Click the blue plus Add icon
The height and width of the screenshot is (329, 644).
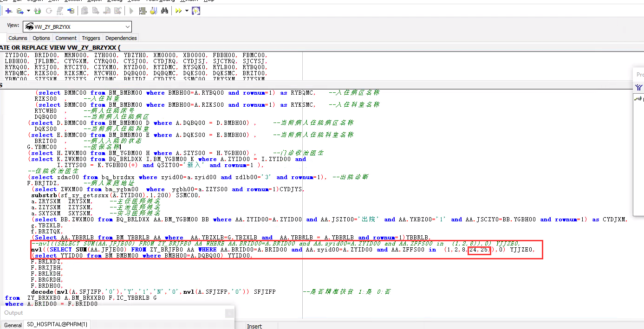click(x=8, y=11)
